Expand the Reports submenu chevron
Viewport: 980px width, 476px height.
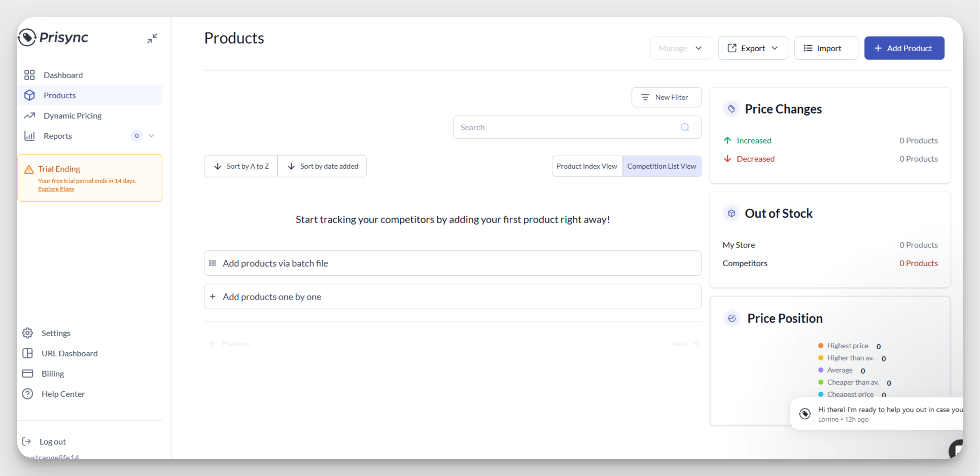[x=151, y=136]
